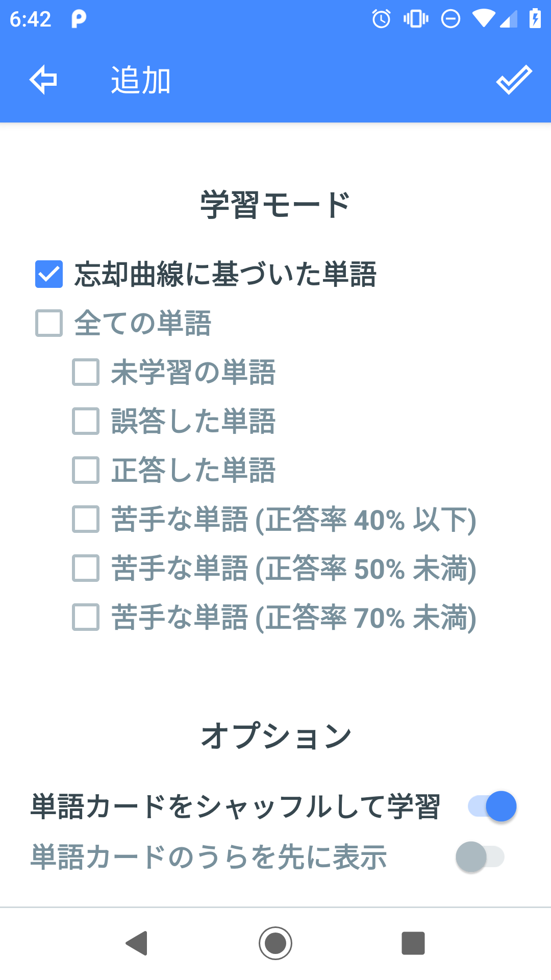Uncheck 忘却曲線に基づいた単語

48,275
